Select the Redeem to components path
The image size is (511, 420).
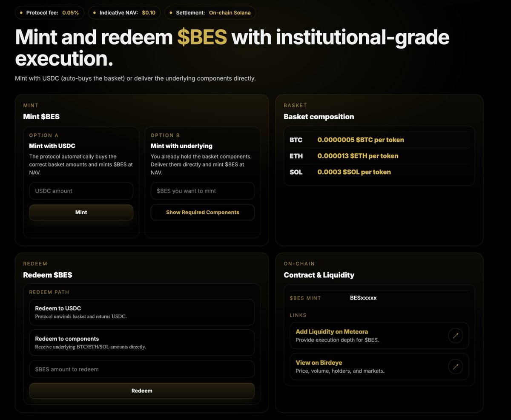142,342
